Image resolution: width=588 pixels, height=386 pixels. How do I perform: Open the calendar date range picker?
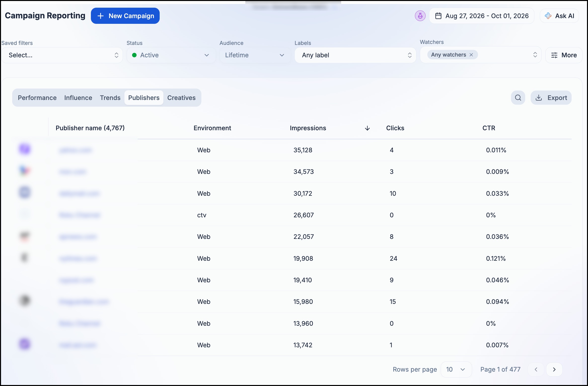(x=481, y=16)
